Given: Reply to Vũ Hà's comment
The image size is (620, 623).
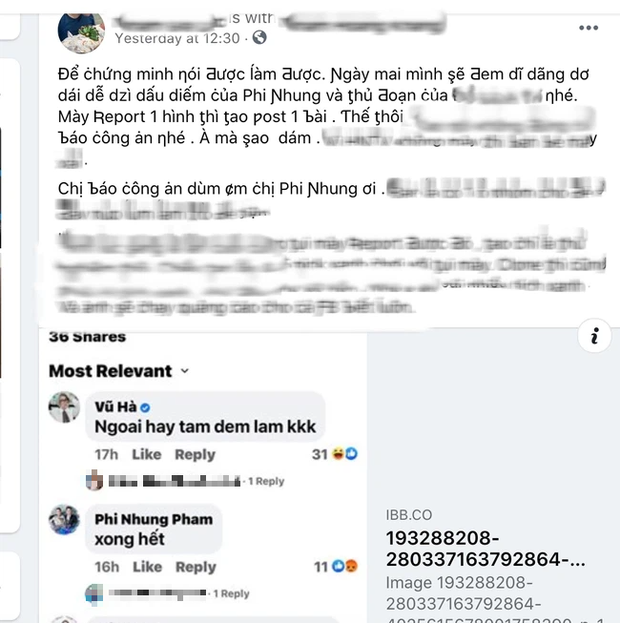Looking at the screenshot, I should [195, 455].
